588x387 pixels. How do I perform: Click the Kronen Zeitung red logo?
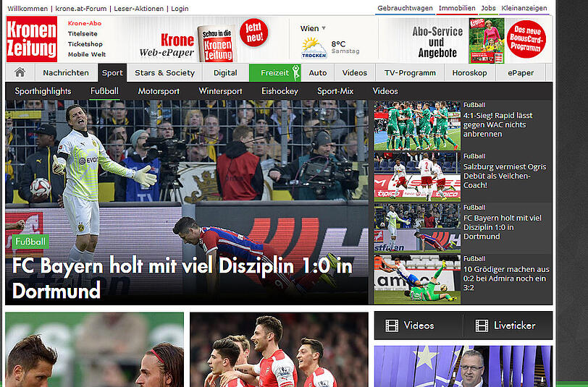(32, 39)
